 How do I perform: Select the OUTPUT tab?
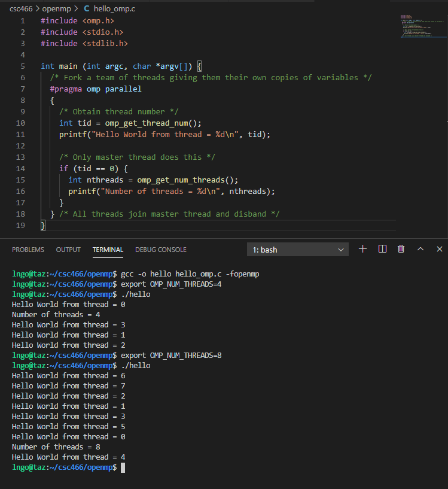(68, 250)
